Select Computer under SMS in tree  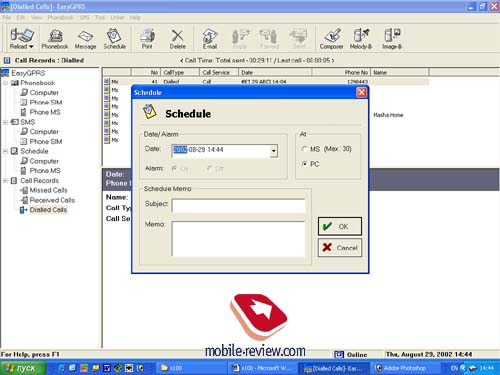point(44,132)
